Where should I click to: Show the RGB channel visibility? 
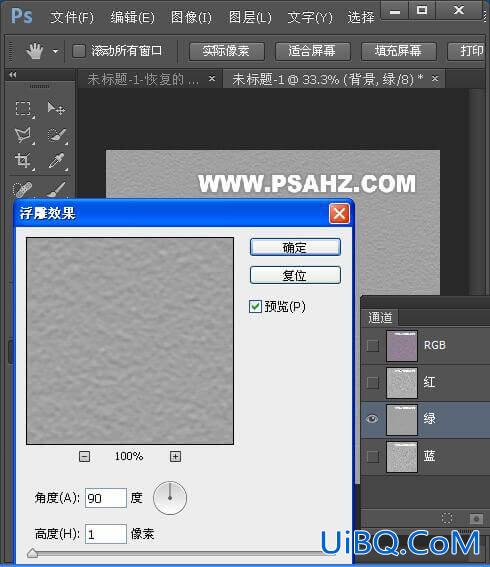[x=372, y=345]
